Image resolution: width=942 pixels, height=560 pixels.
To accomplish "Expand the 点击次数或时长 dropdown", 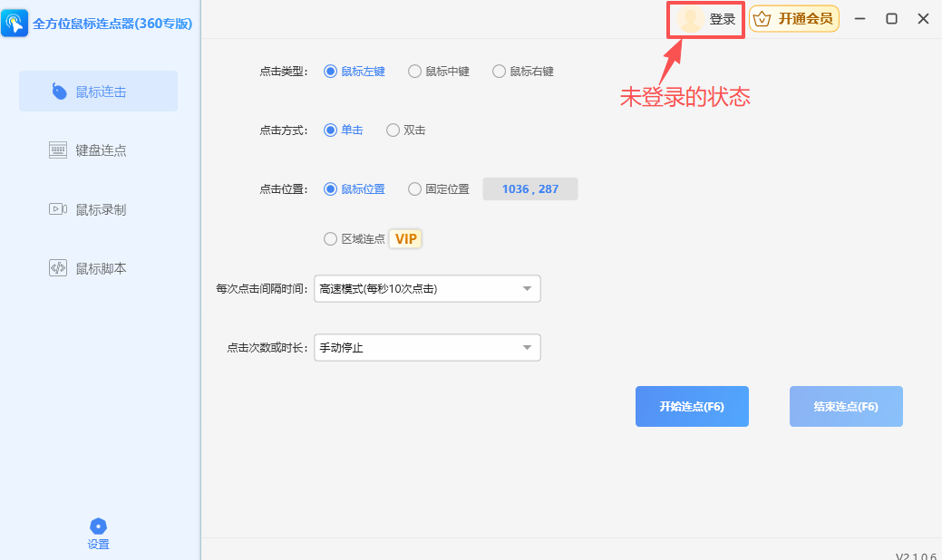I will pyautogui.click(x=426, y=347).
